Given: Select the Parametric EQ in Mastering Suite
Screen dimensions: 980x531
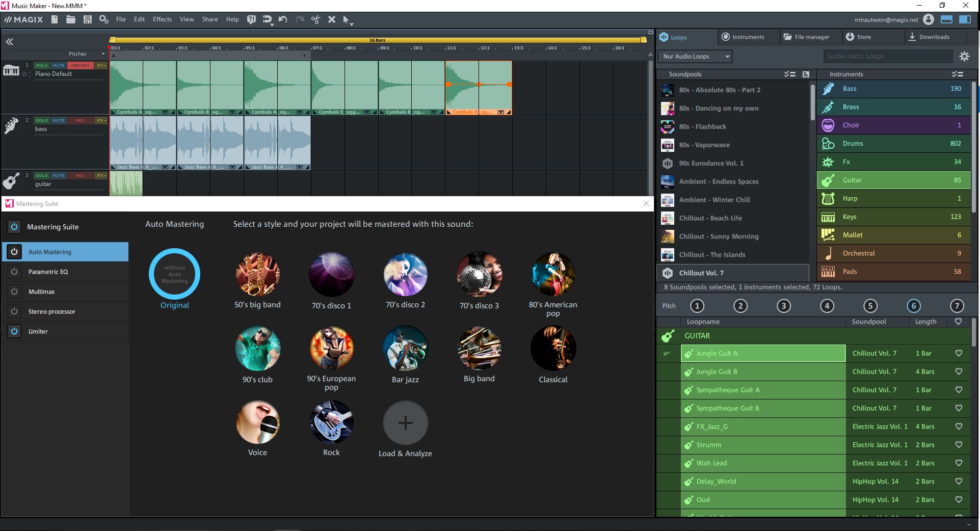Looking at the screenshot, I should click(x=48, y=272).
